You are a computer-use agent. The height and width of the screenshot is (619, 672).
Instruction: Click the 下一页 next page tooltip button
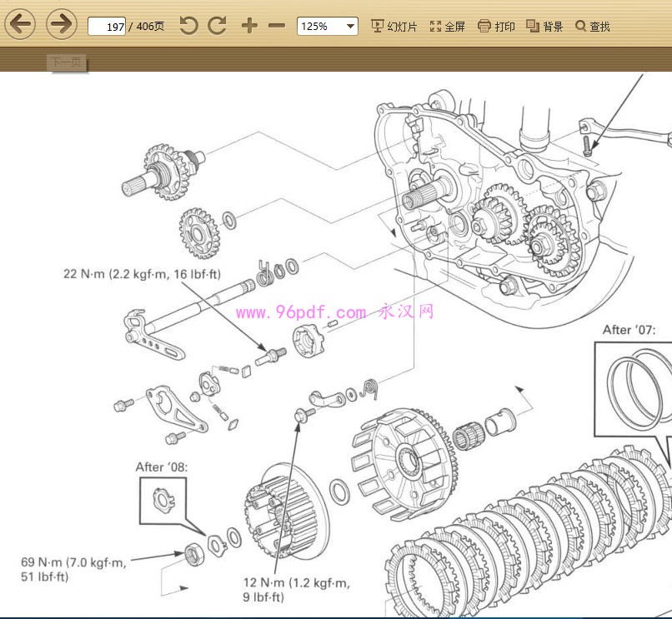pos(67,62)
